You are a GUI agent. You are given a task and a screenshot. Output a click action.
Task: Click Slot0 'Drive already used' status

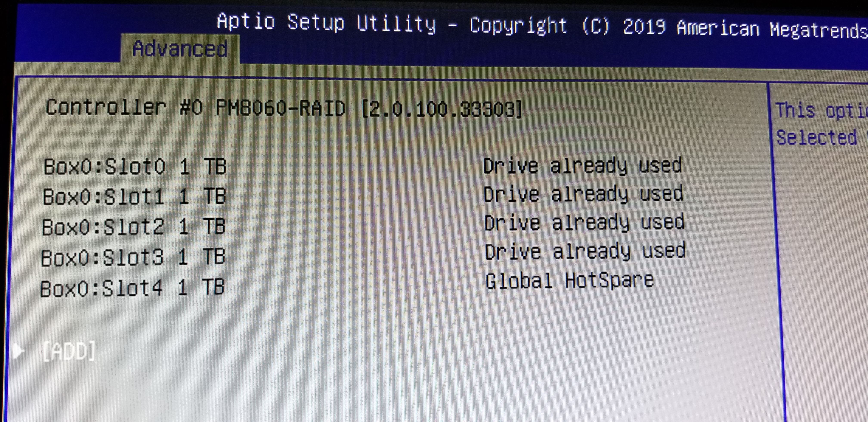(582, 166)
